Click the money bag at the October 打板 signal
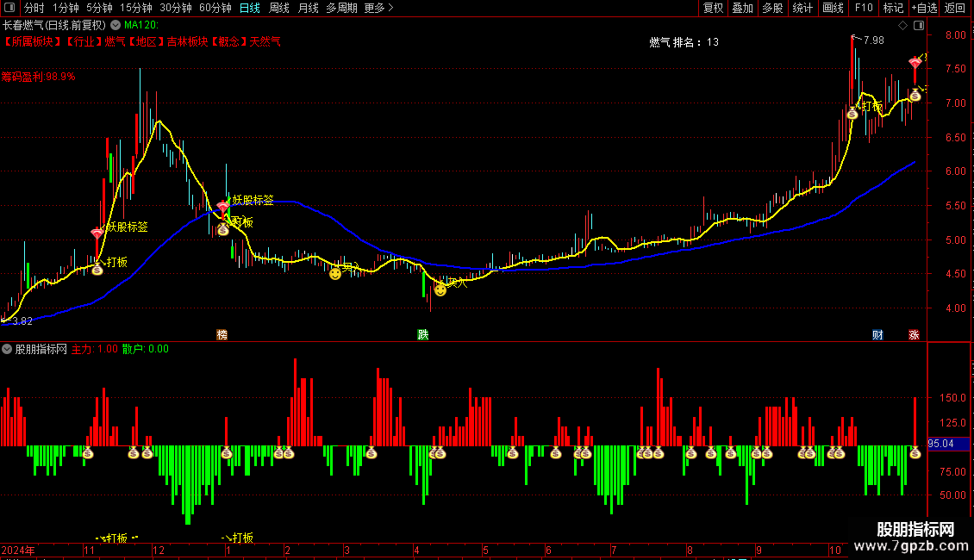 tap(852, 113)
